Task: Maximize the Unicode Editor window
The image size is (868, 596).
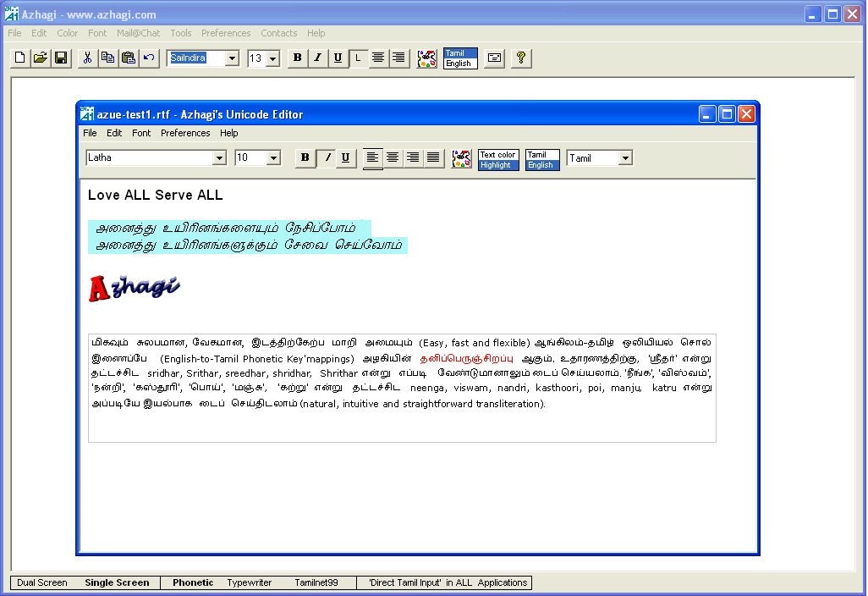Action: (727, 114)
